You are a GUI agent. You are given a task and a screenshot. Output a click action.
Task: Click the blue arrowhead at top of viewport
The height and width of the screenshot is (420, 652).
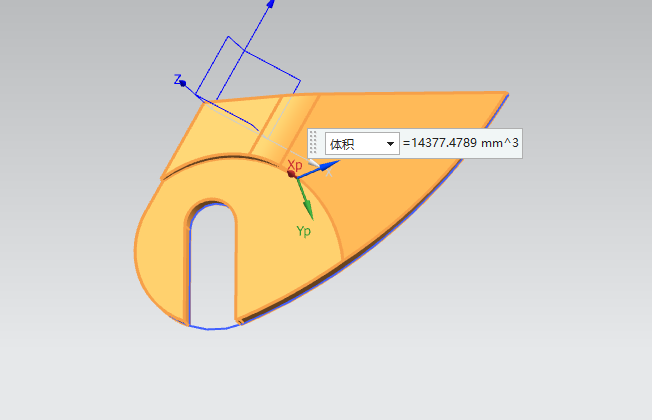tap(270, 4)
